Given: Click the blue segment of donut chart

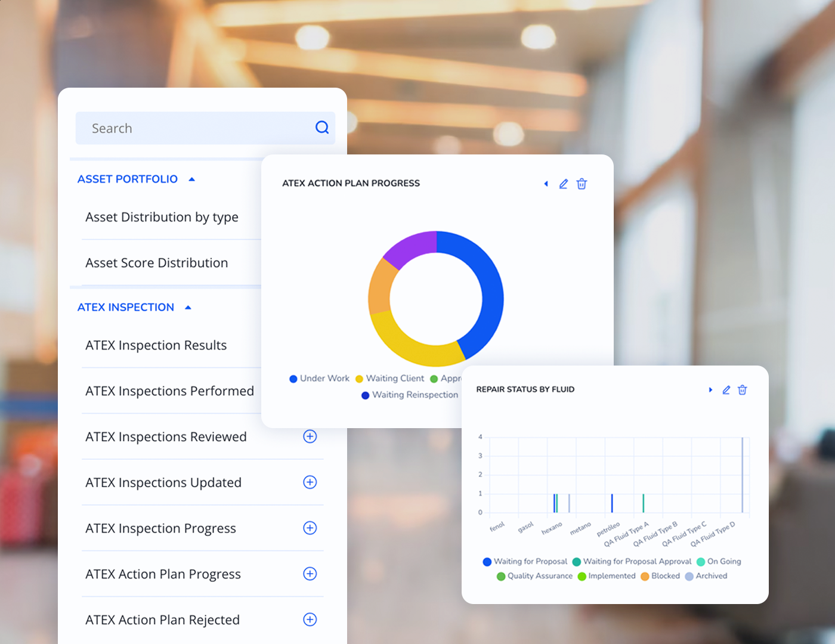Looking at the screenshot, I should coord(487,281).
